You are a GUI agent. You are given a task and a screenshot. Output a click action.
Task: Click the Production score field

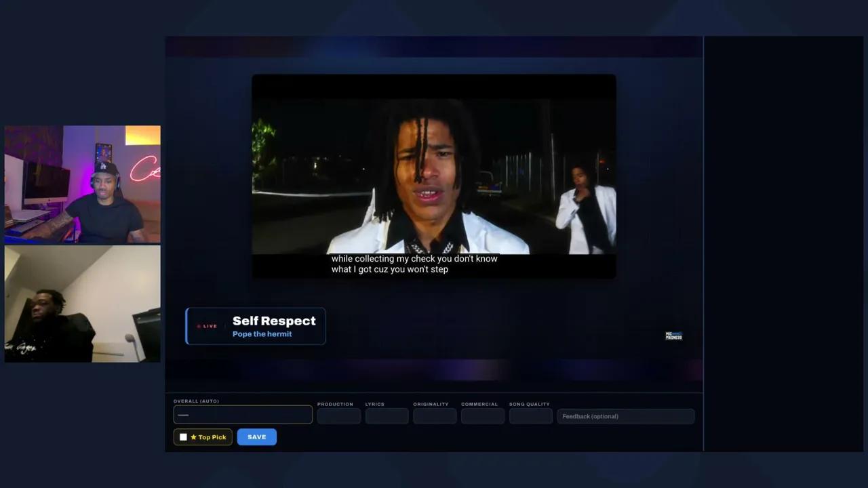339,416
